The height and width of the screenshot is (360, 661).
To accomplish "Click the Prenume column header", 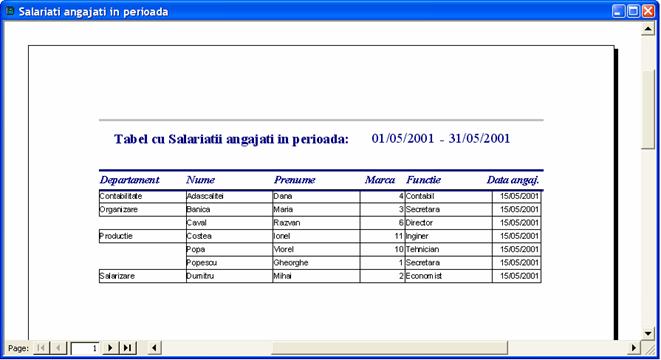I will point(295,180).
